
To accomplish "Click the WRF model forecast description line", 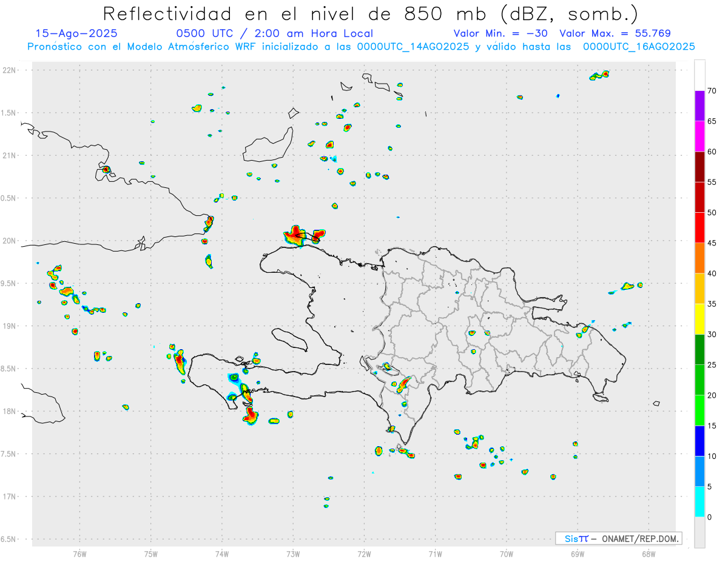I will click(361, 47).
